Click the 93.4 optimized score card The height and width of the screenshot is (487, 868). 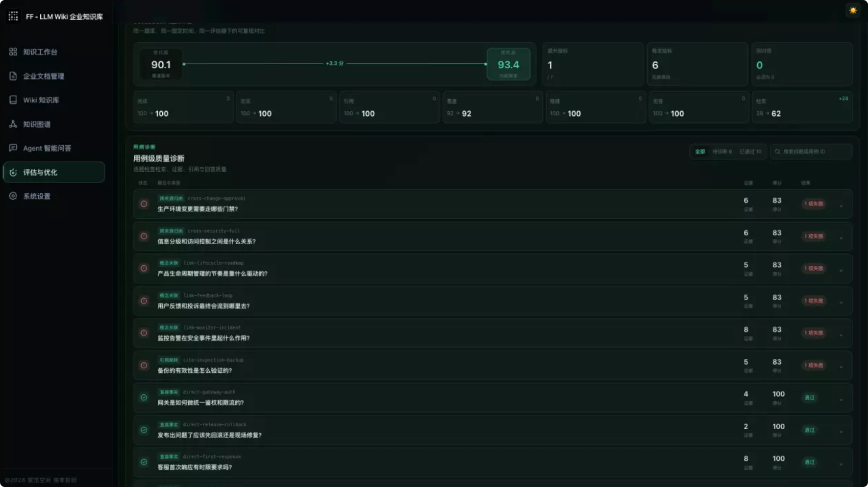pos(508,64)
